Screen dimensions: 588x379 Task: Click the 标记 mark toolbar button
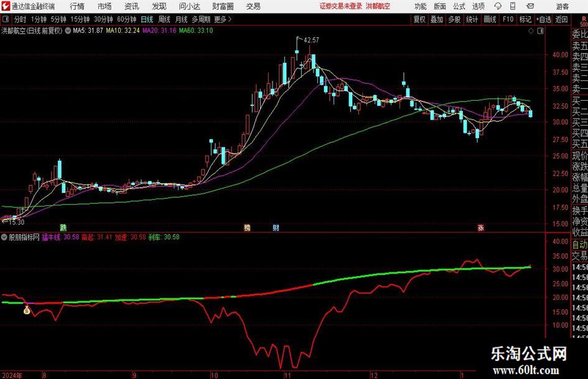click(525, 19)
